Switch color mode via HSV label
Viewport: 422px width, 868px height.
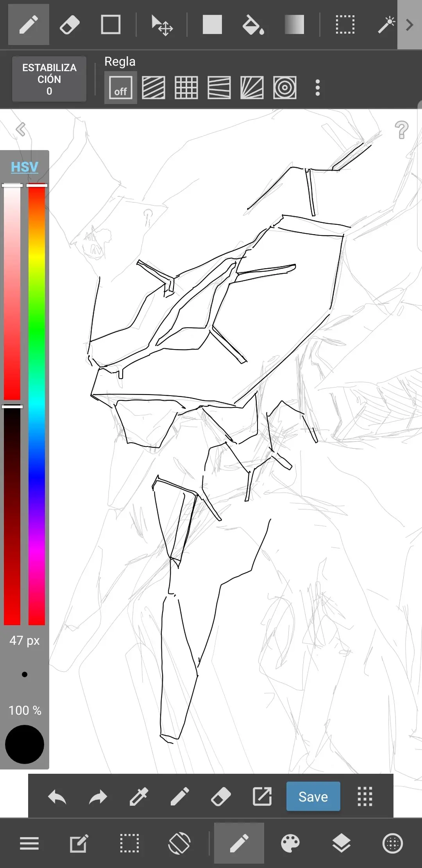pos(24,167)
